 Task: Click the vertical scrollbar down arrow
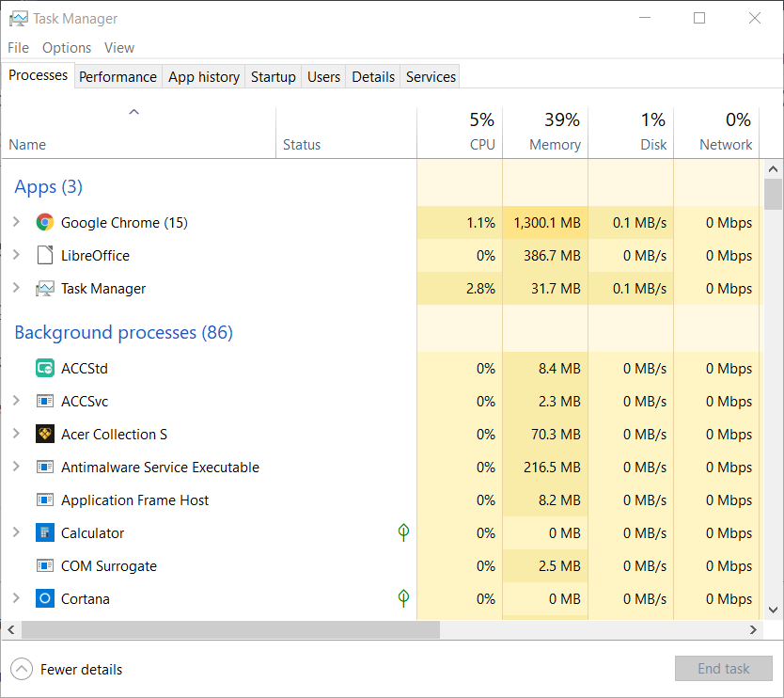[773, 610]
